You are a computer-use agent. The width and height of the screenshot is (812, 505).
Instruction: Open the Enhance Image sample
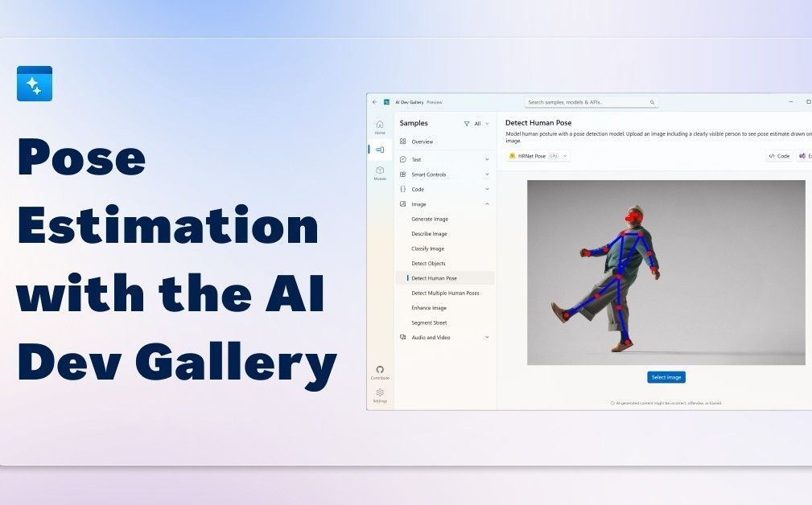[x=429, y=308]
